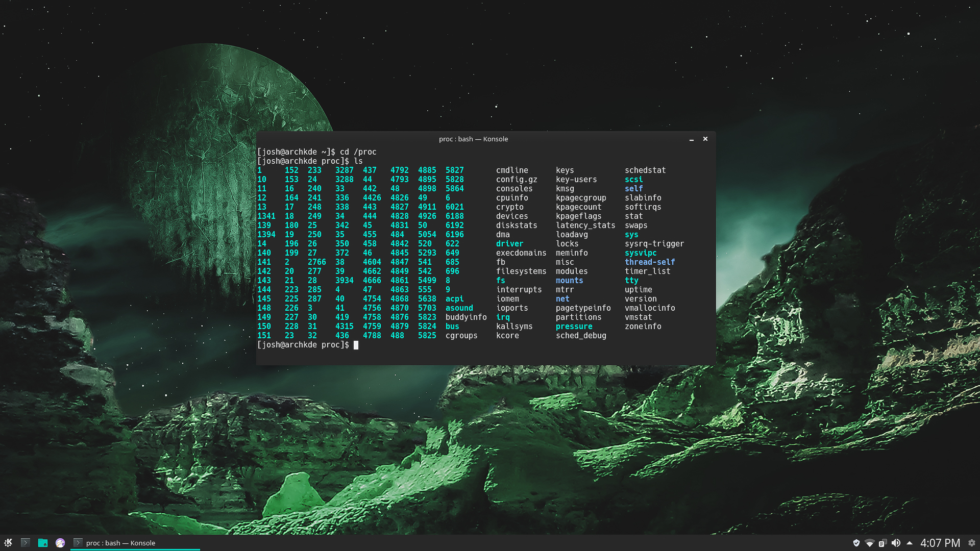Click the 'sched_debug' entry

581,336
